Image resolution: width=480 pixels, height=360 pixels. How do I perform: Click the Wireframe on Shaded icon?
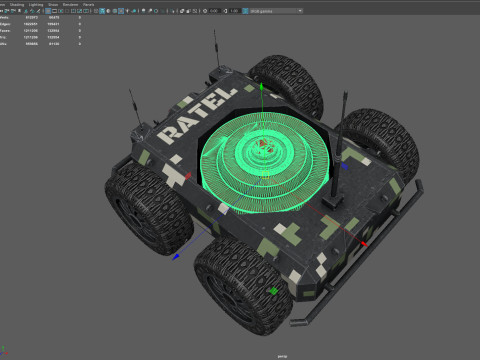click(114, 11)
